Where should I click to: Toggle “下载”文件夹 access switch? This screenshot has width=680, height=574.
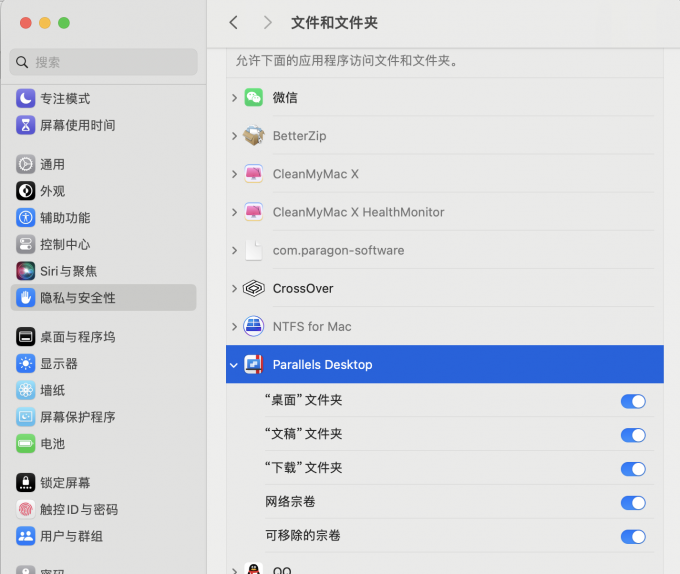[633, 469]
